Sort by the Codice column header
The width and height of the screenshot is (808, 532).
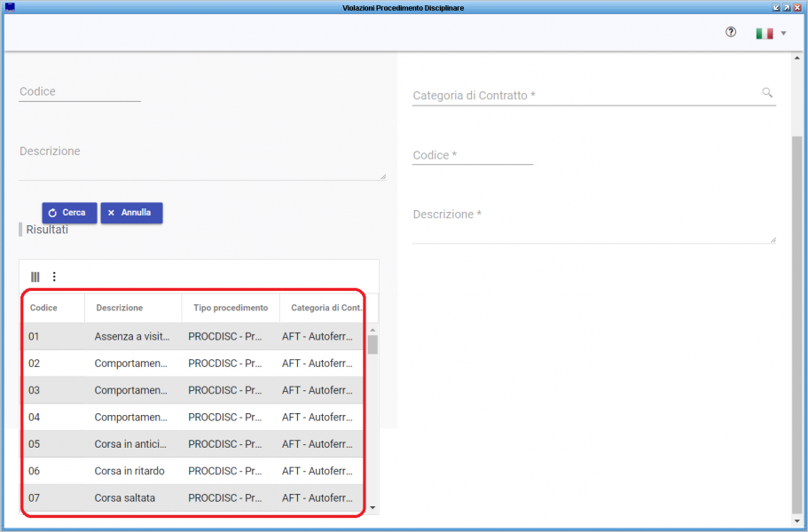[43, 308]
